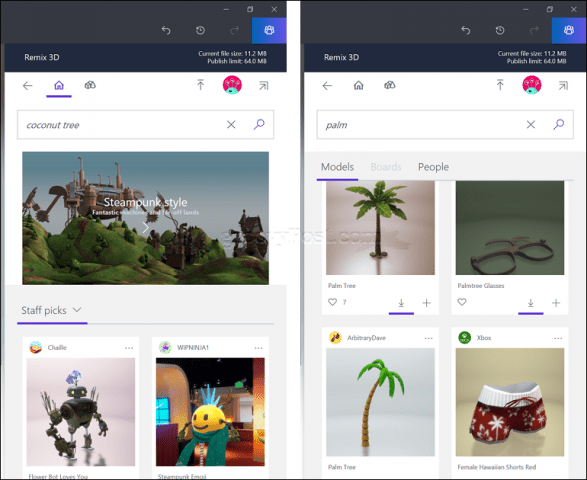Open more options on the Xbox card
This screenshot has height=480, width=587.
pyautogui.click(x=558, y=338)
